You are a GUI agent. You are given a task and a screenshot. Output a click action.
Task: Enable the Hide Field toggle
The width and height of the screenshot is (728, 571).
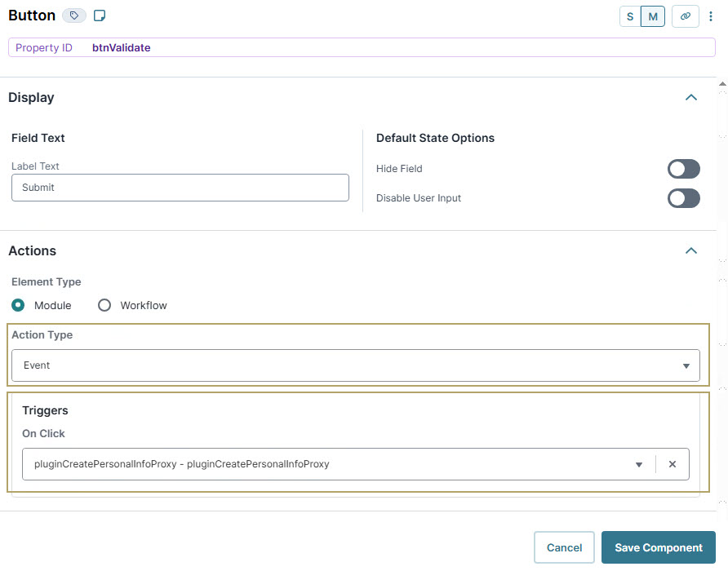684,169
